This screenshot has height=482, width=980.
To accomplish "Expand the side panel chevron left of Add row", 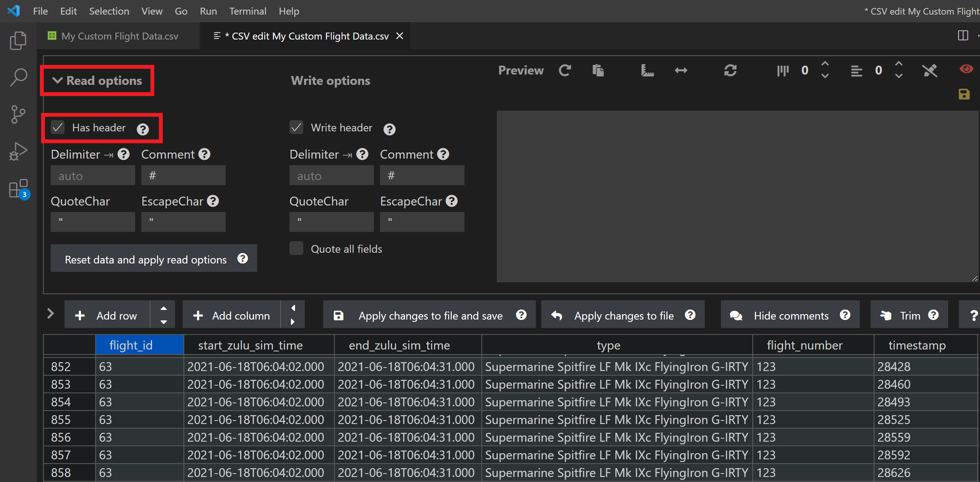I will click(x=50, y=314).
